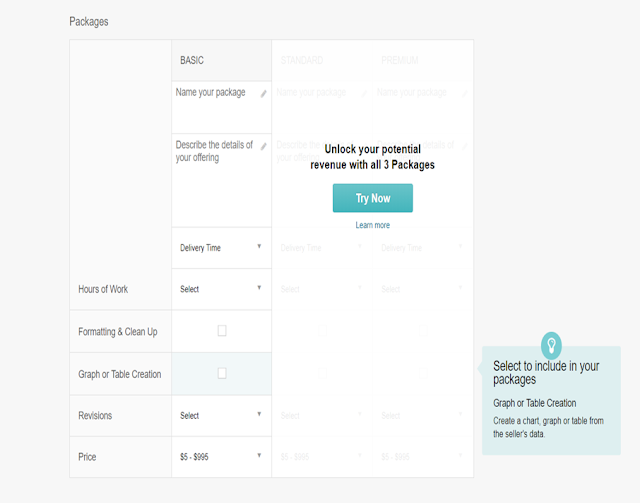
Task: Click the pencil icon beside Basic description
Action: (264, 146)
